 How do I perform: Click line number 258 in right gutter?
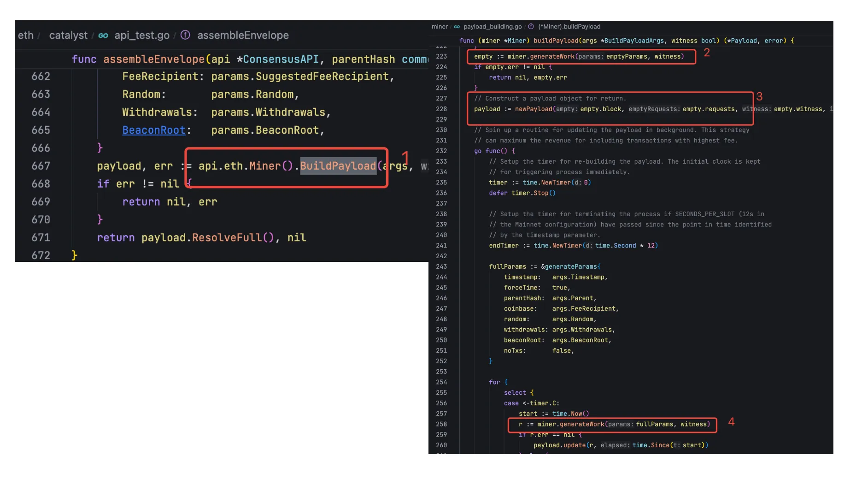(441, 424)
